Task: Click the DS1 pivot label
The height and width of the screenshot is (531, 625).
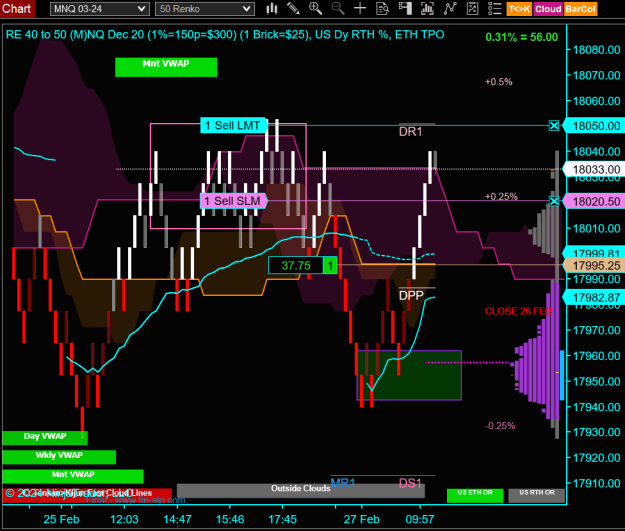Action: point(410,483)
